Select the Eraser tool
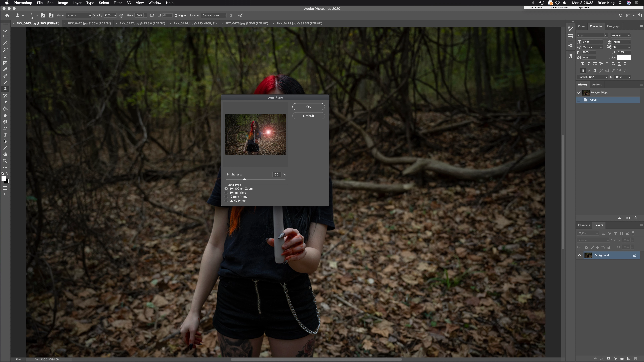This screenshot has height=362, width=644. coord(5,102)
